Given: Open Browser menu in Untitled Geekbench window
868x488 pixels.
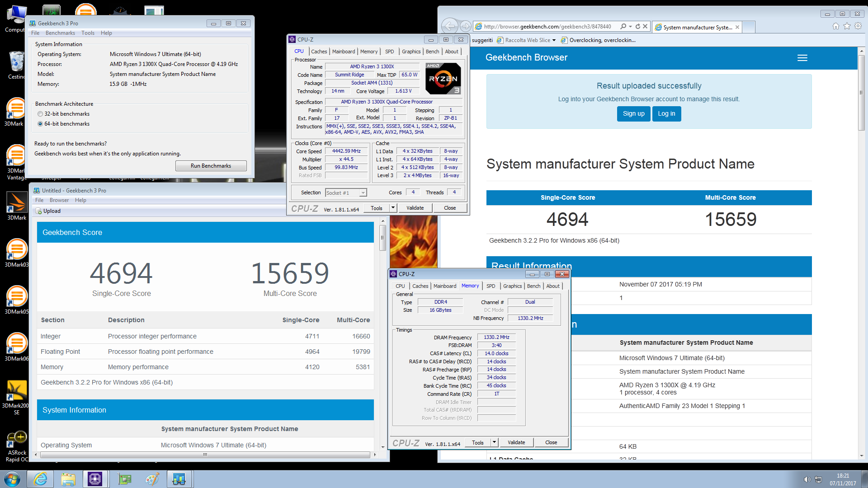Looking at the screenshot, I should [x=59, y=200].
